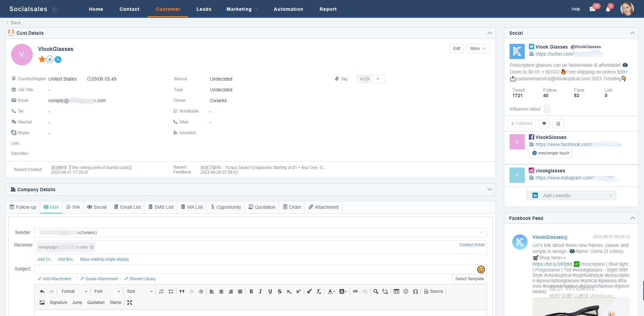Maximize the mail editor
Screen dimensions: 644x316
coord(130,303)
